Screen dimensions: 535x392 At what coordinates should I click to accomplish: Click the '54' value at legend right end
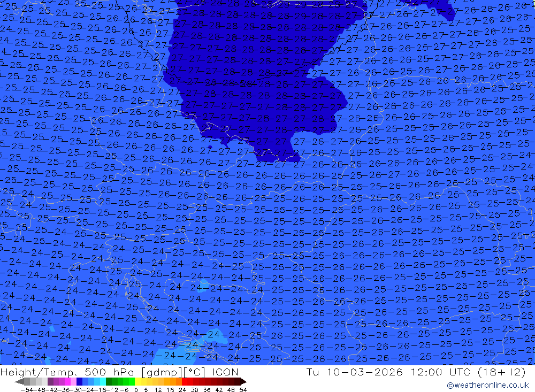pyautogui.click(x=243, y=390)
